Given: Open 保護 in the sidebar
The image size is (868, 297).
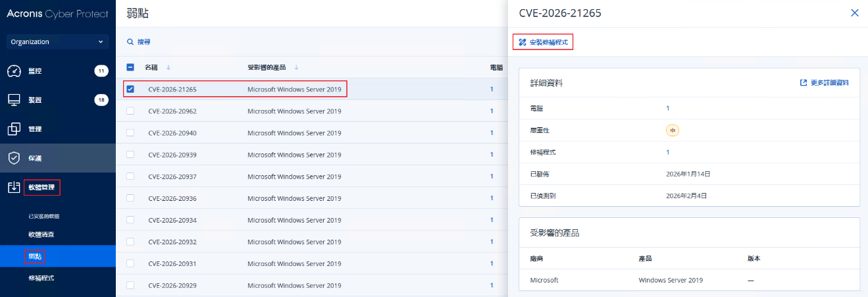Looking at the screenshot, I should (x=58, y=158).
